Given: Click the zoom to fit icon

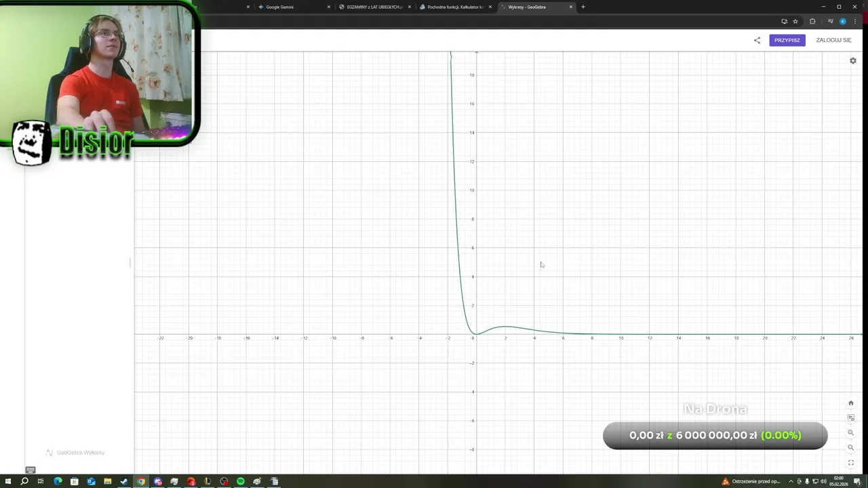Looking at the screenshot, I should pos(851,418).
